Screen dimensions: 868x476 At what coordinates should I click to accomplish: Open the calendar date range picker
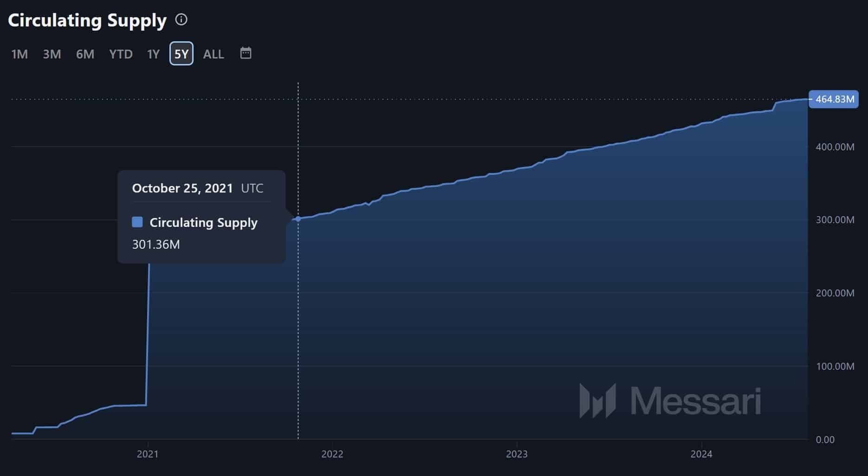(246, 53)
